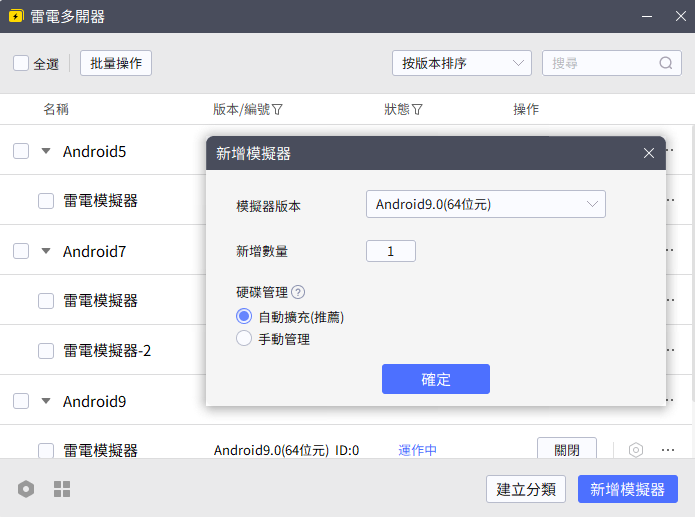Click the 新增數量 quantity field
Screen dimensions: 695x517
pos(391,251)
